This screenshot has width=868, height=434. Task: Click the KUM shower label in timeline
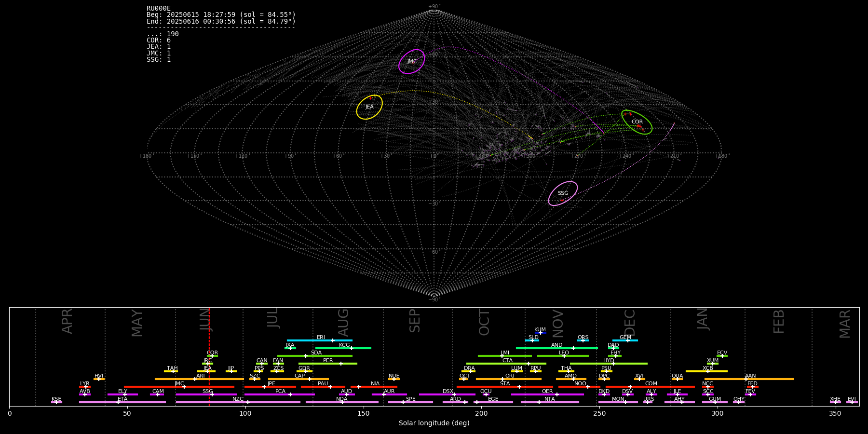click(x=540, y=330)
